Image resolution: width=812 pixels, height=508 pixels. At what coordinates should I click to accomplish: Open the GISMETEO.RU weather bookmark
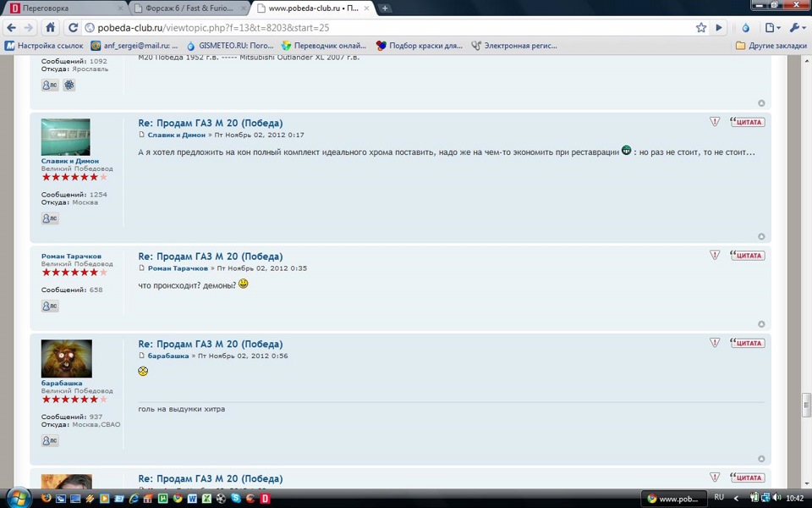230,46
